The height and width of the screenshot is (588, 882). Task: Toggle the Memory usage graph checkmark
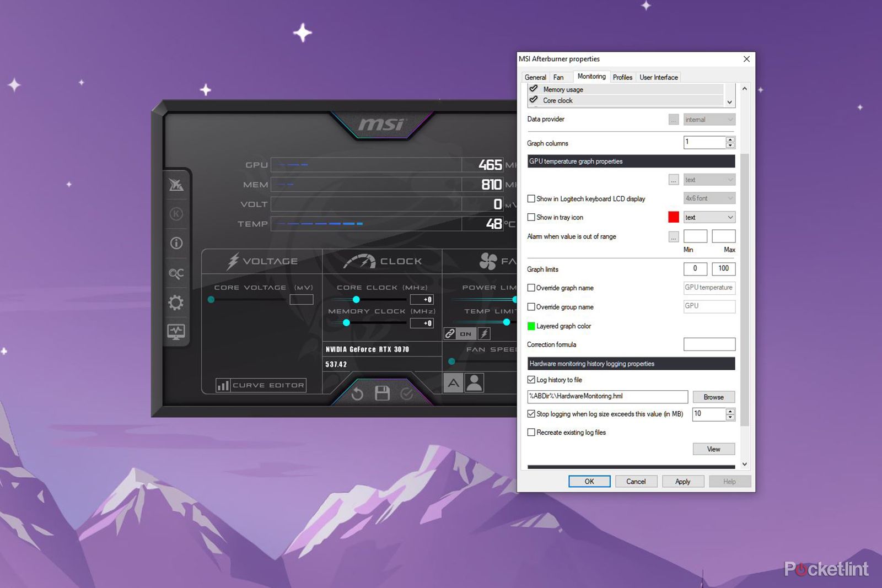[534, 89]
